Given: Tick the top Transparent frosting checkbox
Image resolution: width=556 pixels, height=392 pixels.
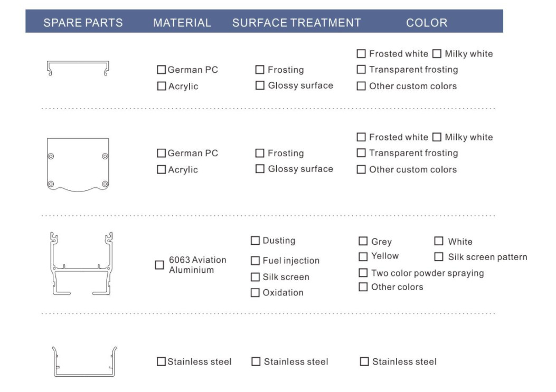Looking at the screenshot, I should (361, 70).
